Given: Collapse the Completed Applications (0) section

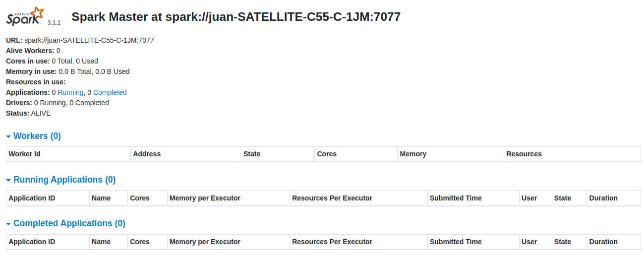Looking at the screenshot, I should [x=65, y=223].
